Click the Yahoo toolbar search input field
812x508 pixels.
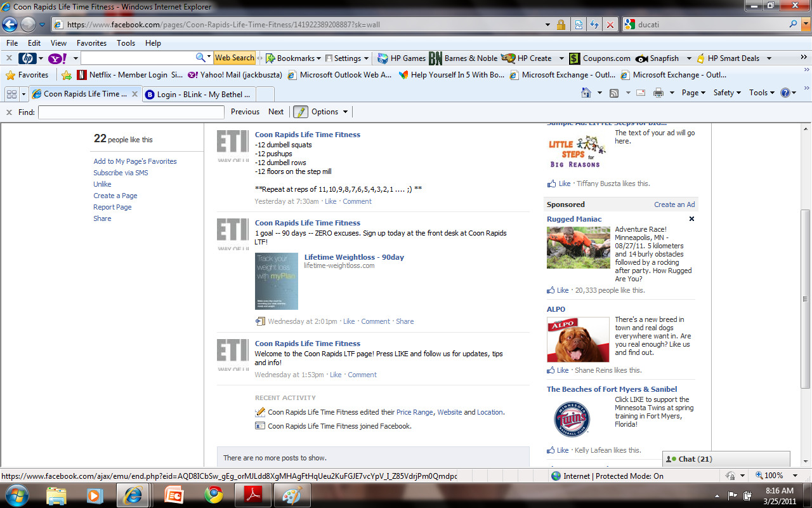tap(138, 58)
